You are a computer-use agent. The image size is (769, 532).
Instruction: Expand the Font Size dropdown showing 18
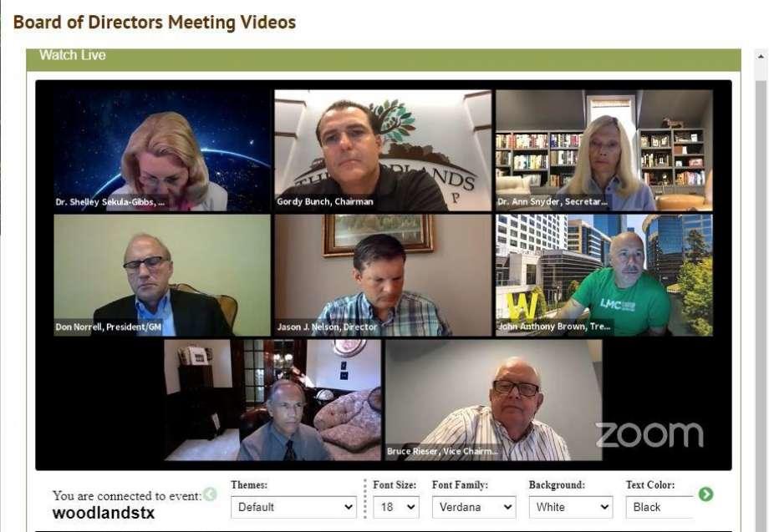pyautogui.click(x=395, y=507)
